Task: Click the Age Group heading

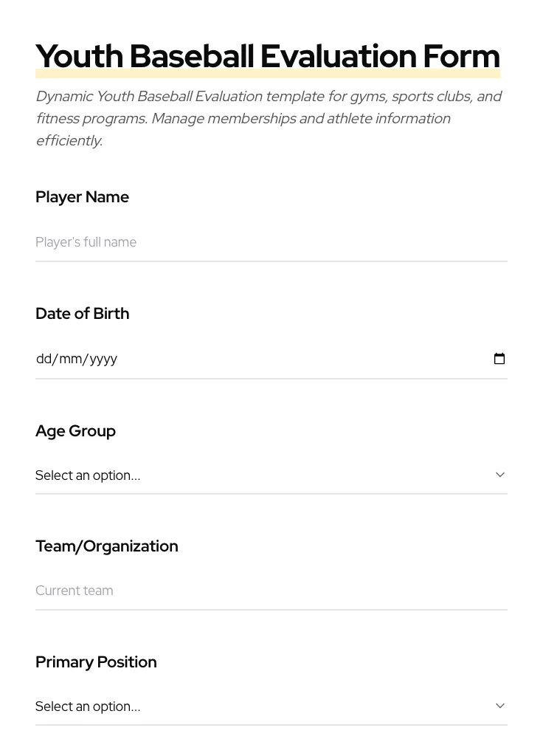Action: click(75, 430)
